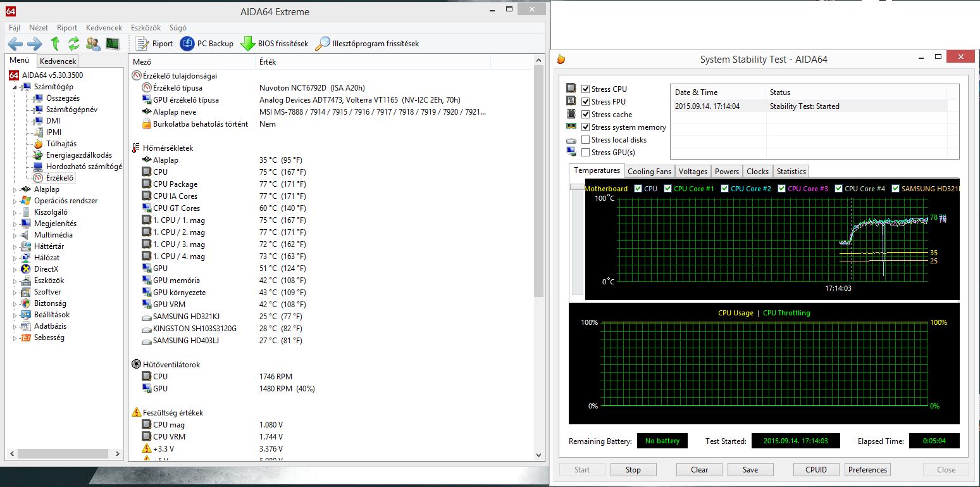Uncheck Stress system memory checkbox
Screen dimensions: 980x487
coord(585,127)
